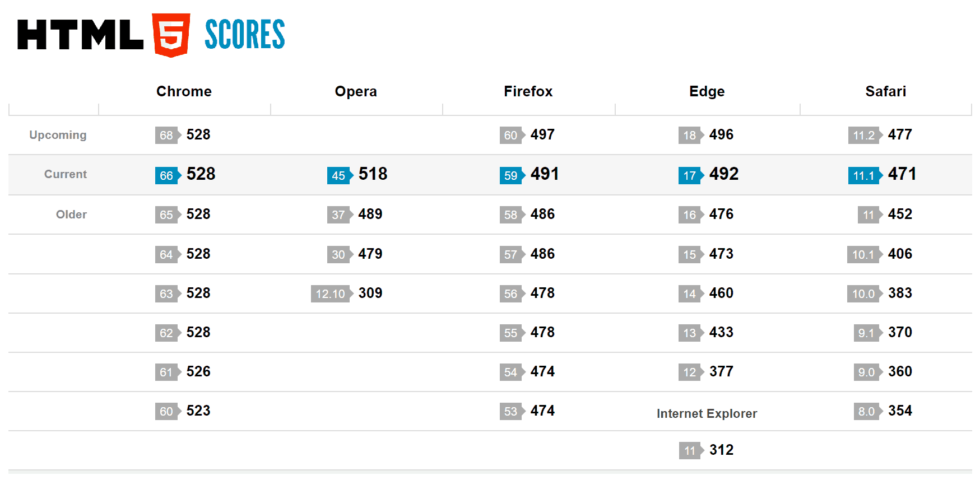Select Safari 8.0 version badge
The width and height of the screenshot is (980, 480).
(x=868, y=411)
